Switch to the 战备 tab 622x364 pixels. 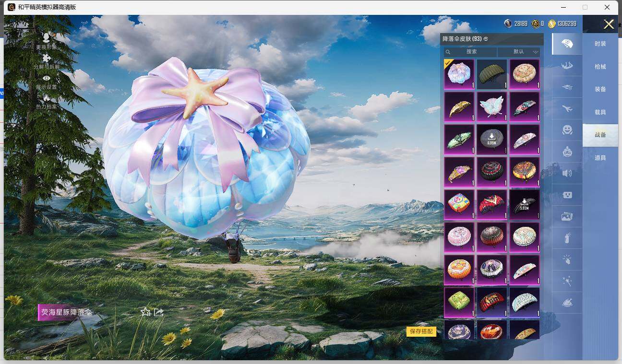coord(600,135)
